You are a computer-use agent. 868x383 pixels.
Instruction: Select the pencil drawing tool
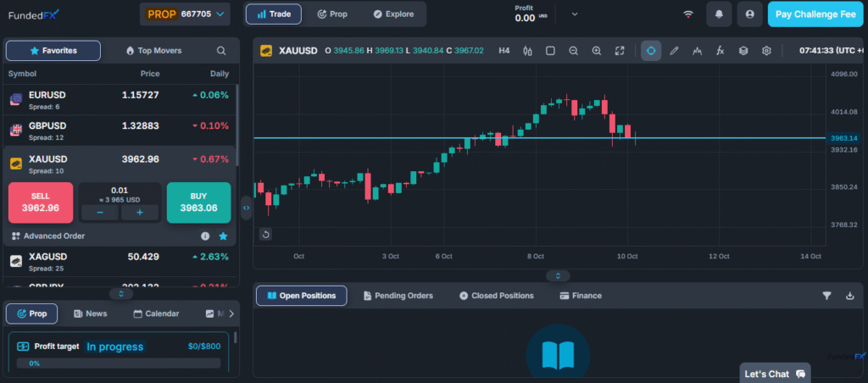click(675, 51)
